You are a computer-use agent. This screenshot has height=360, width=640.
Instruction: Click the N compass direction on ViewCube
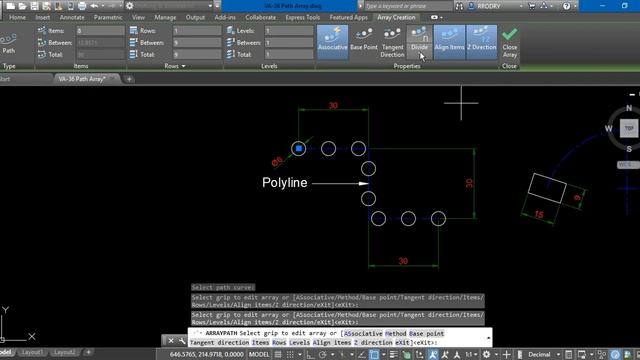[x=629, y=108]
